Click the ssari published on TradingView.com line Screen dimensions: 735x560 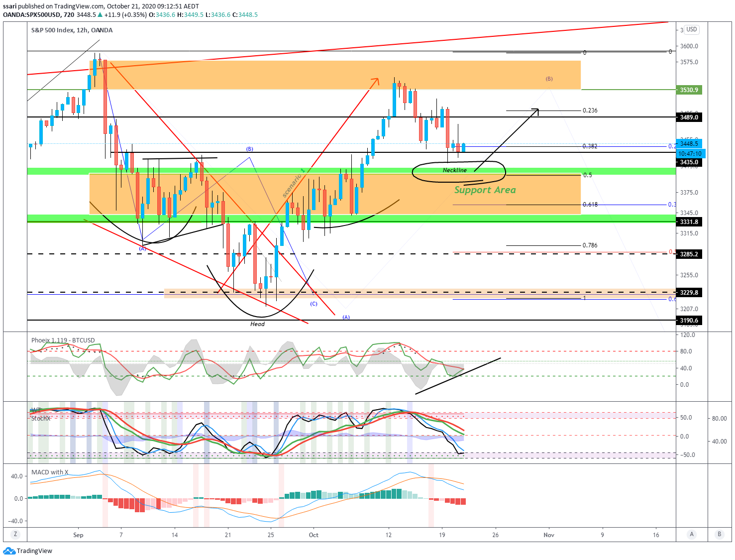tap(101, 6)
